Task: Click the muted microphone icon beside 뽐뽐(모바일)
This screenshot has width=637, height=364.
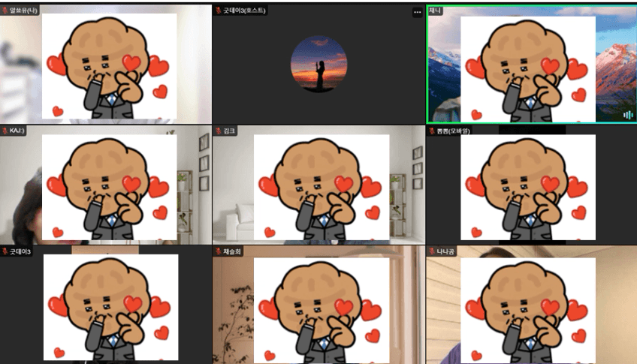Action: [x=432, y=131]
